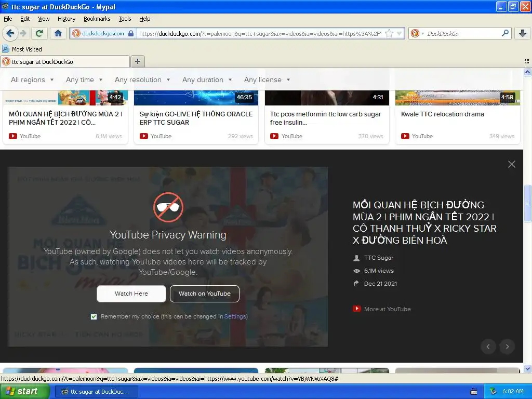Open the Help menu
The width and height of the screenshot is (532, 399).
[145, 19]
